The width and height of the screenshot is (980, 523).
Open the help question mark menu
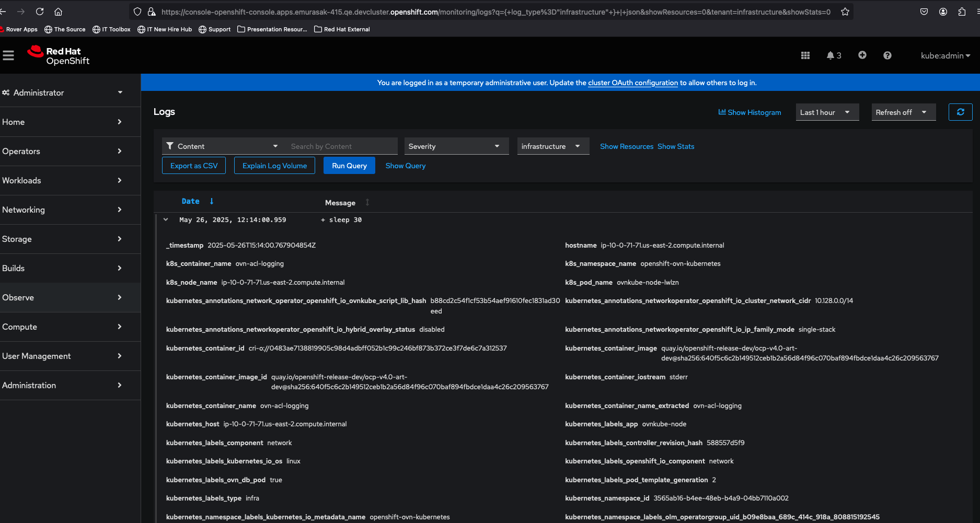pyautogui.click(x=887, y=55)
